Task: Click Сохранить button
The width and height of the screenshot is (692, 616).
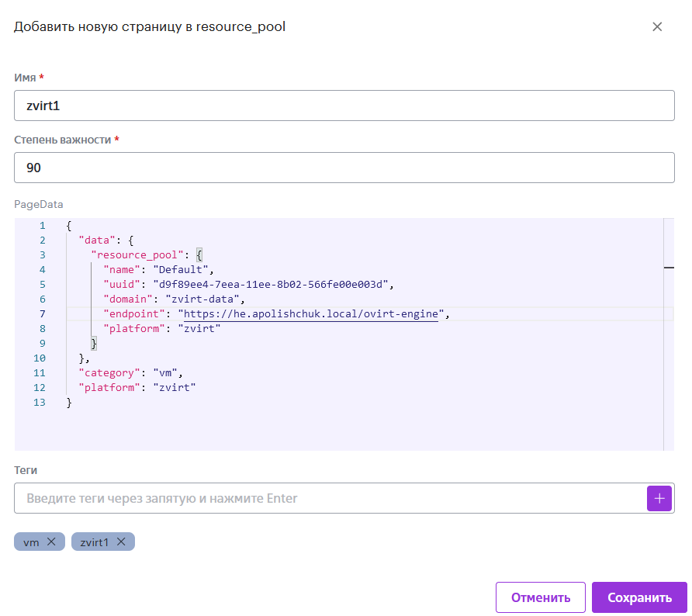Action: click(x=639, y=597)
